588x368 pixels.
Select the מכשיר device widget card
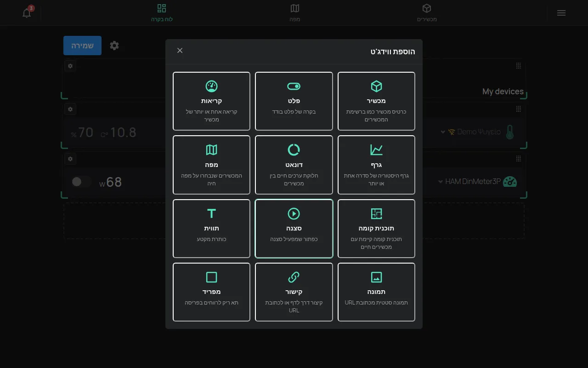point(376,101)
